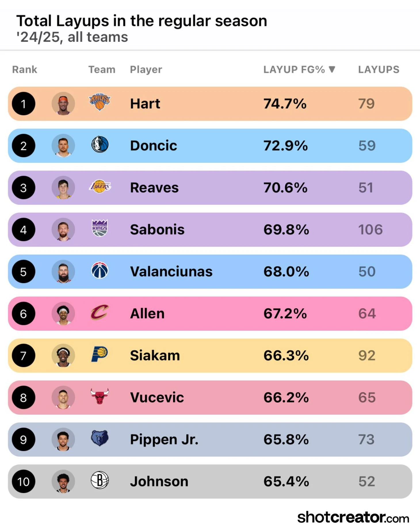Click the Sacramento Kings logo

tap(100, 228)
